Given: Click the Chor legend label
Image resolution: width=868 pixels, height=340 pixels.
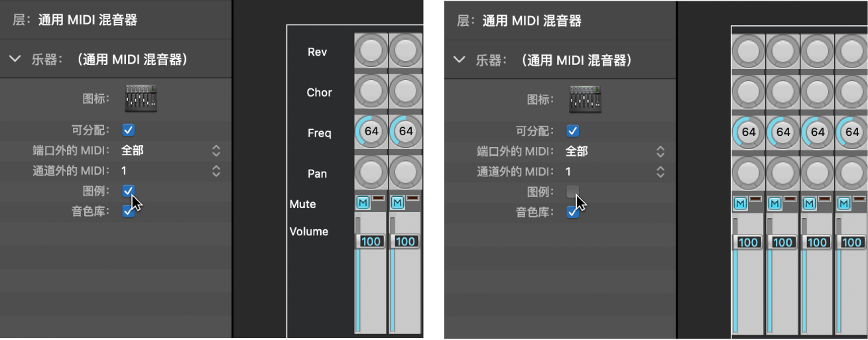Looking at the screenshot, I should coord(319,92).
